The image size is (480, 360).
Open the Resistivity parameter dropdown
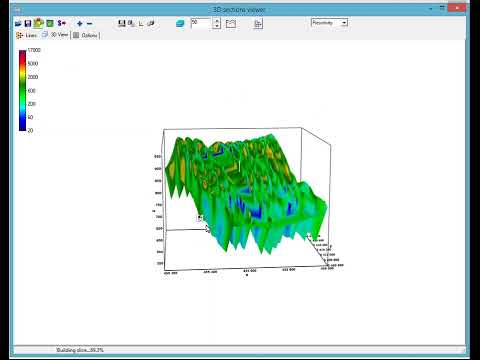[329, 23]
